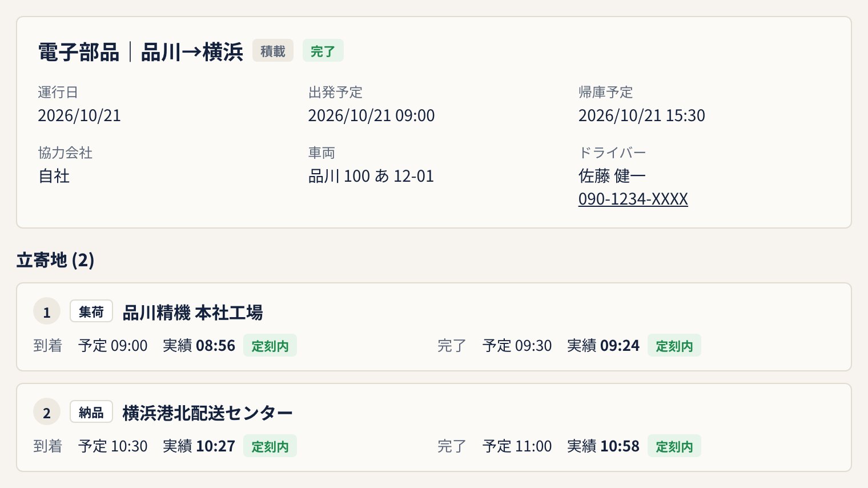This screenshot has height=488, width=868.
Task: Select the 積載 badge beside the title
Action: pos(273,51)
